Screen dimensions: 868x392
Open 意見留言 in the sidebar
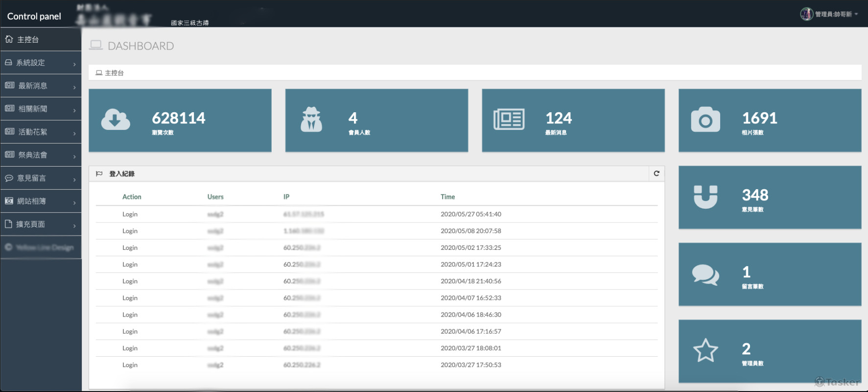[x=41, y=178]
